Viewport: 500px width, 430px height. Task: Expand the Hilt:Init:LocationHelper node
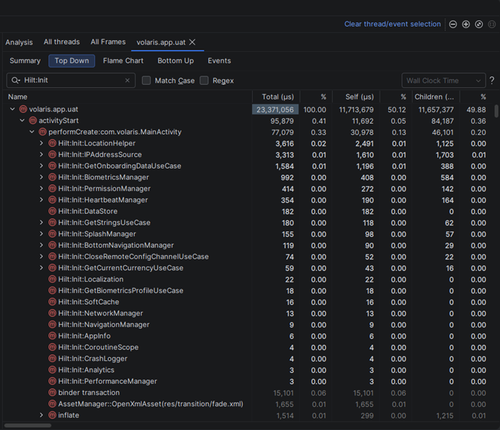[x=41, y=143]
